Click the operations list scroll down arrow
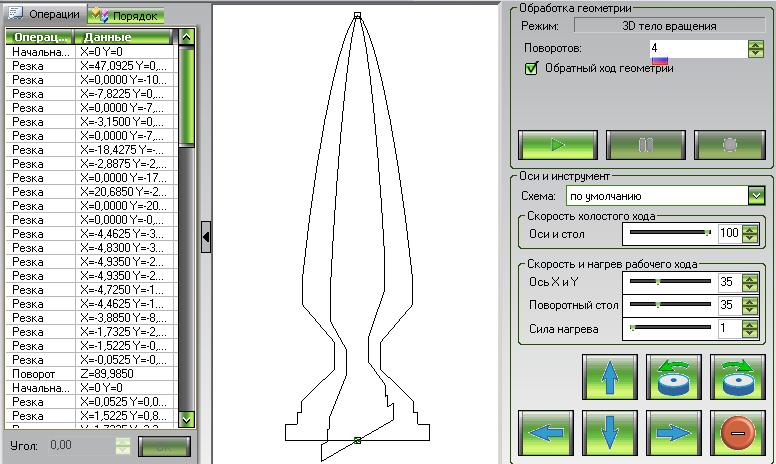Screen dimensions: 776x464 tap(187, 420)
